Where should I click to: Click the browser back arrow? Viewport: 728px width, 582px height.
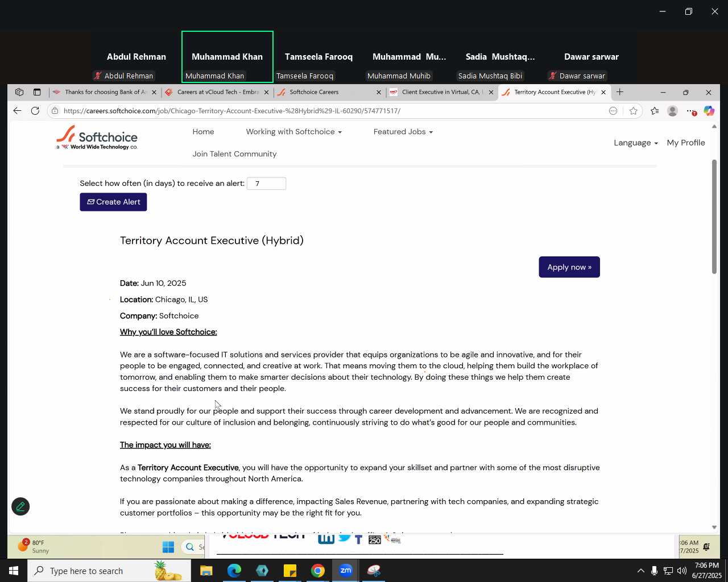(x=17, y=111)
